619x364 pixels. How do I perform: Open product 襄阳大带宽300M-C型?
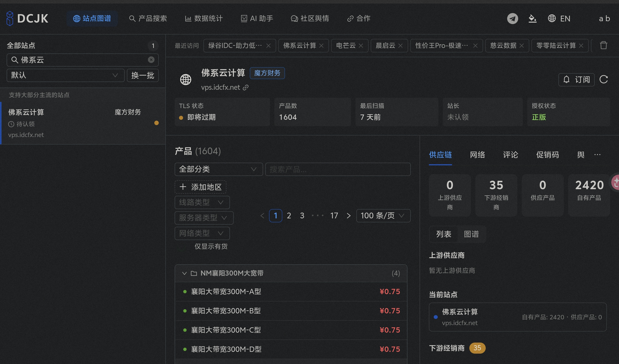pos(291,330)
